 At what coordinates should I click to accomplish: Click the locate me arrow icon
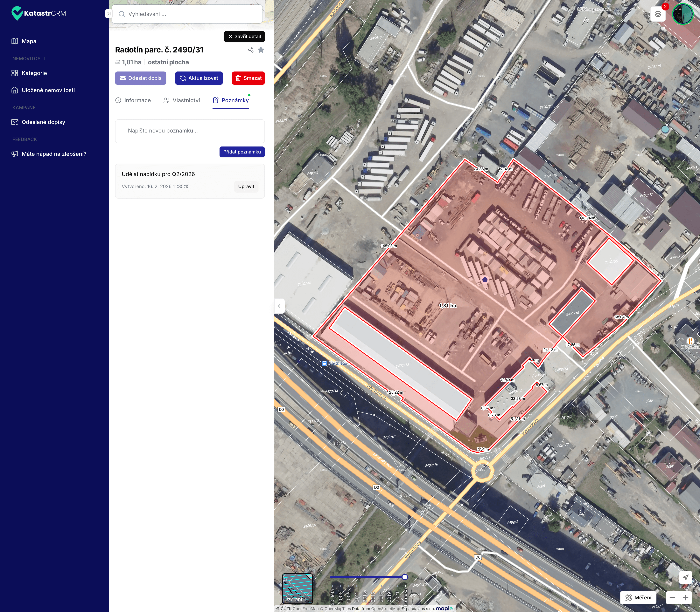pyautogui.click(x=685, y=577)
